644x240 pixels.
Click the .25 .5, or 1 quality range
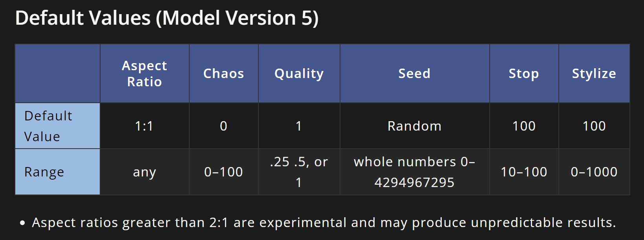[299, 172]
